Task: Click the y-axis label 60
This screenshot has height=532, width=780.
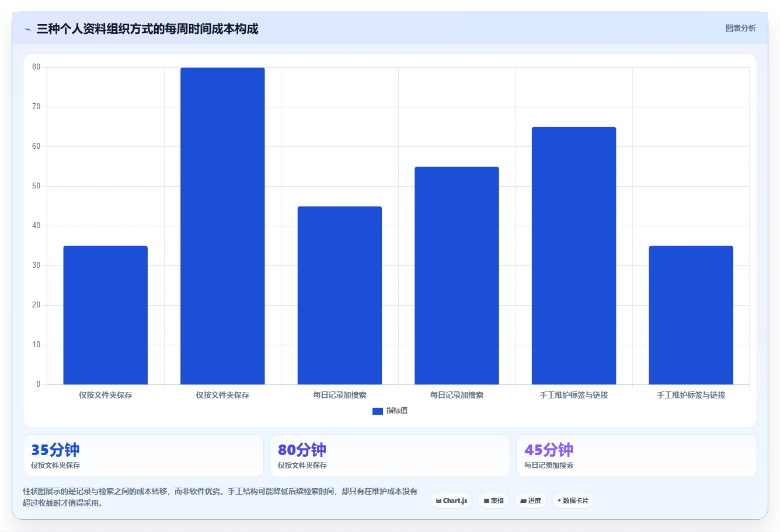Action: click(x=36, y=146)
